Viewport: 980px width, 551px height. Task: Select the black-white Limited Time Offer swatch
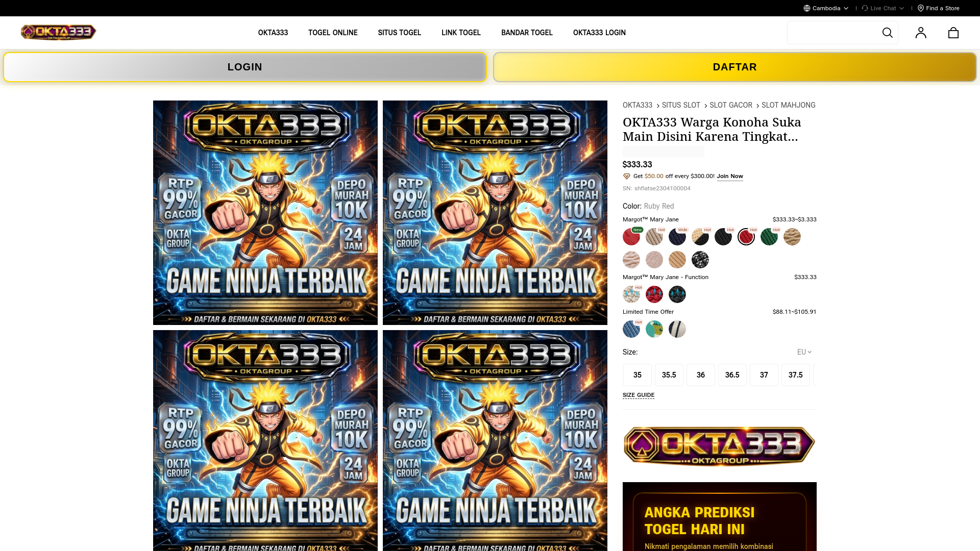(x=677, y=329)
